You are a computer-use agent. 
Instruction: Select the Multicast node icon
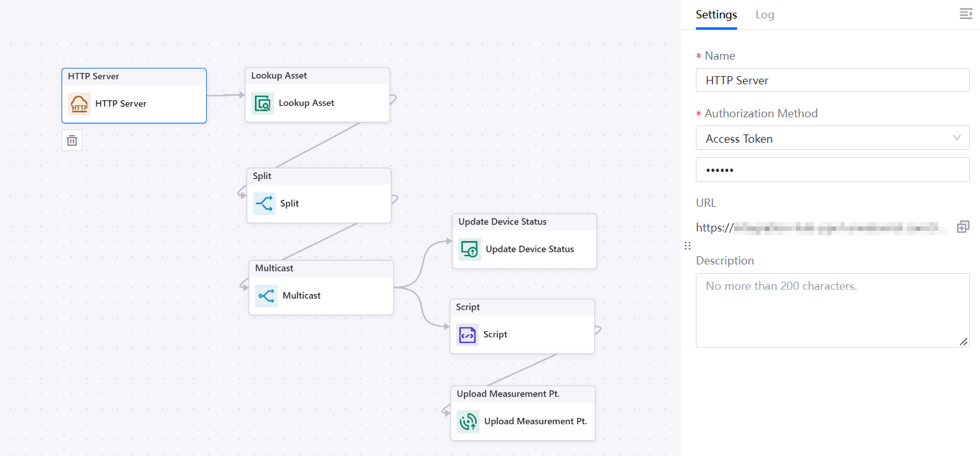266,296
